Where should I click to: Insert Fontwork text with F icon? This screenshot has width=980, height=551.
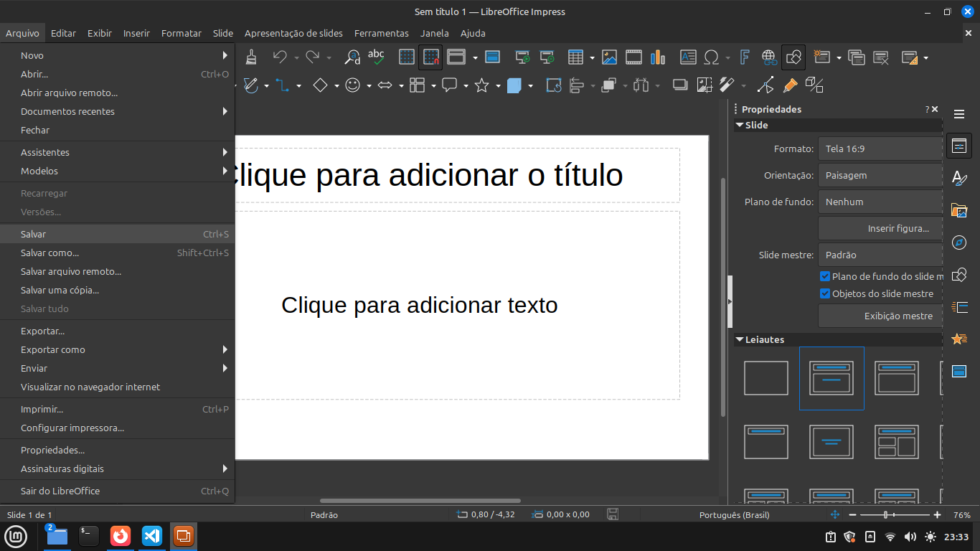(x=745, y=57)
